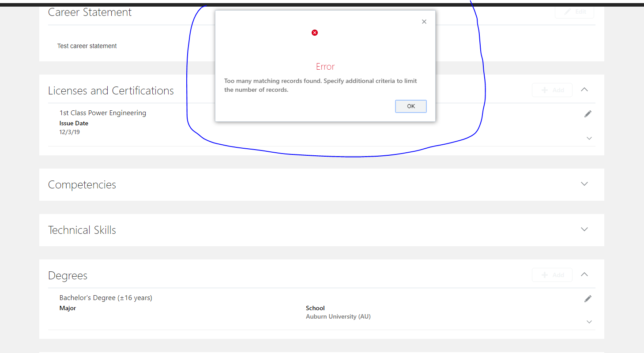Click OK to acknowledge the error message

(411, 106)
